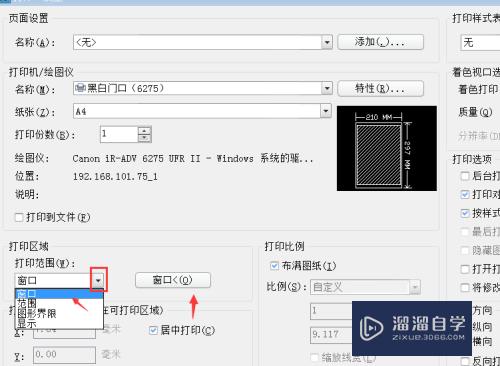Click the printer icon beside 黑白门口

[x=80, y=88]
